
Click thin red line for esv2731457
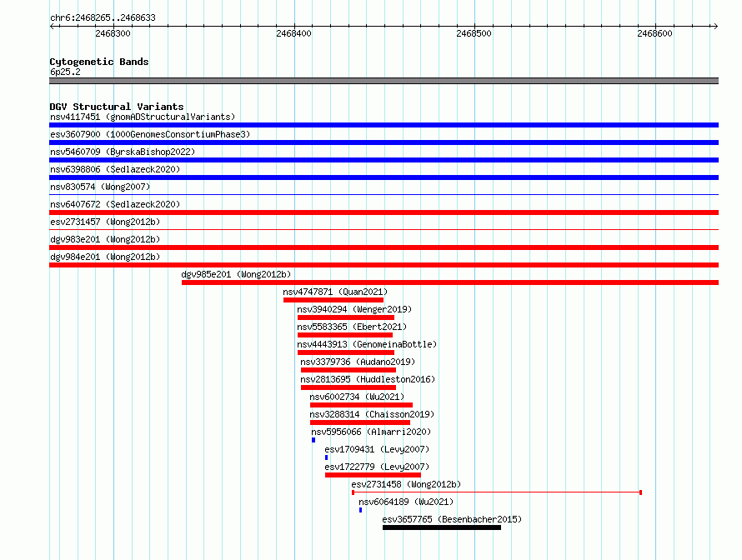tap(384, 229)
